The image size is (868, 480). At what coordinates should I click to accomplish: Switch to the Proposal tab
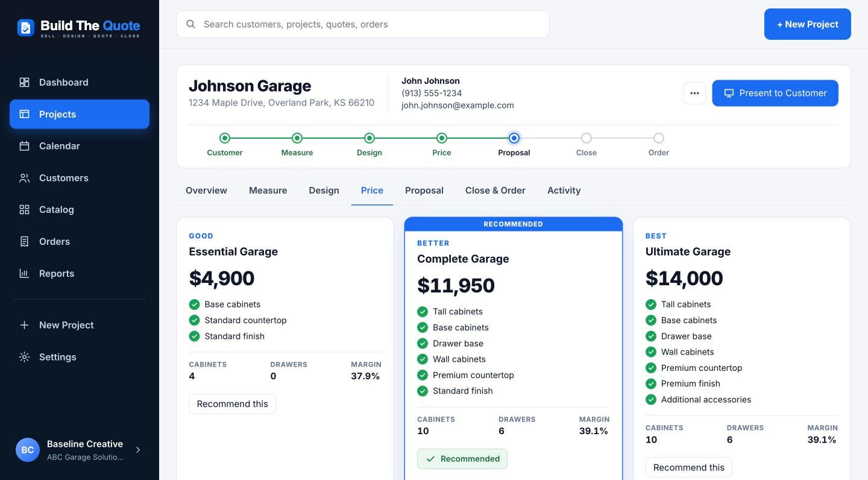click(424, 191)
